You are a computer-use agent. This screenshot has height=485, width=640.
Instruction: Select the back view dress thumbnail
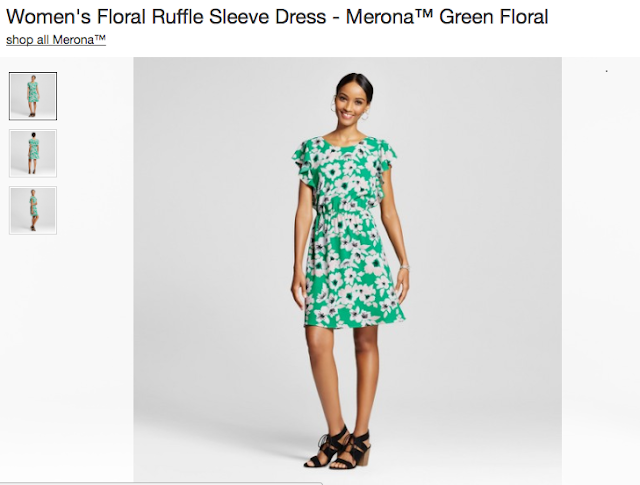[33, 154]
